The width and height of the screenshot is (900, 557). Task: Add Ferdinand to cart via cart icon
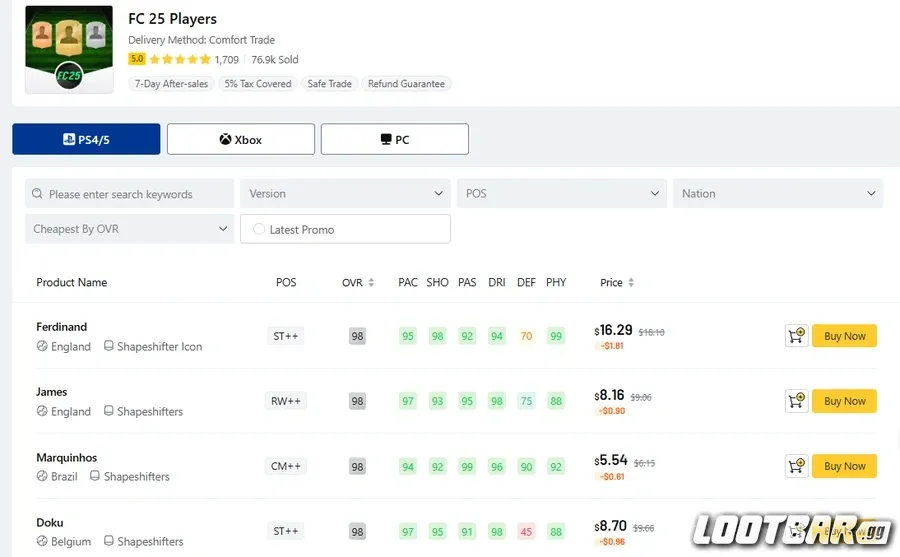click(796, 336)
